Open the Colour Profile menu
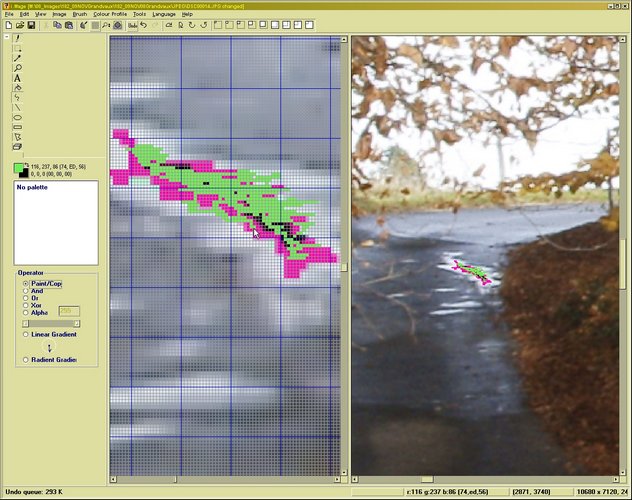Viewport: 632px width, 500px height. tap(110, 14)
